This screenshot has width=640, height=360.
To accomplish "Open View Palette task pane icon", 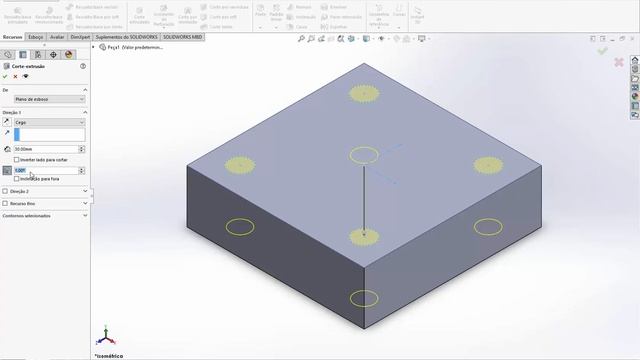I will (x=635, y=87).
